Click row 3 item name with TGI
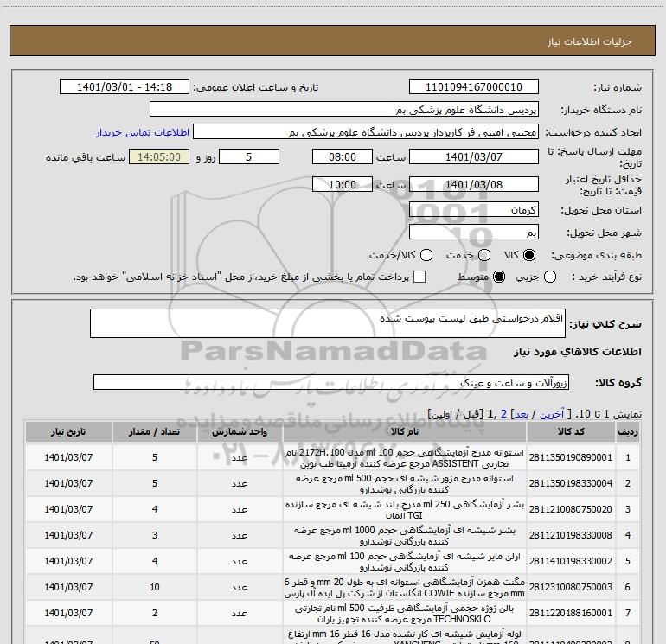Image resolution: width=666 pixels, height=644 pixels. [405, 509]
